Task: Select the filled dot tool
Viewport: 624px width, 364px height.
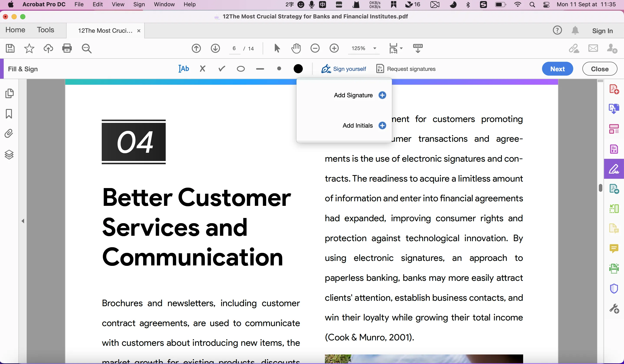Action: click(279, 68)
